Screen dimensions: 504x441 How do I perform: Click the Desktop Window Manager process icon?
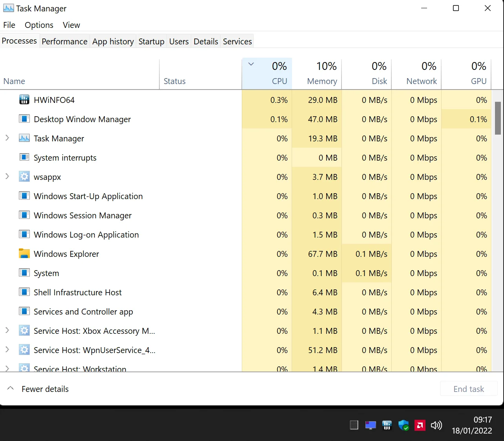click(x=24, y=119)
